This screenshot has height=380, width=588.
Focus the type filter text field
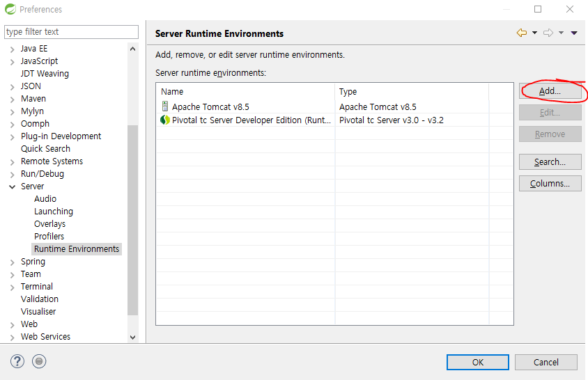tap(71, 32)
